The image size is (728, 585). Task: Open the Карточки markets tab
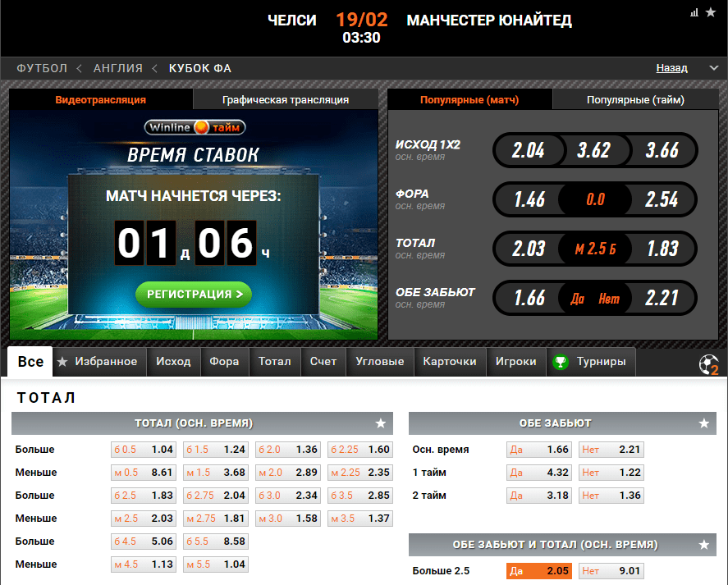[x=450, y=361]
